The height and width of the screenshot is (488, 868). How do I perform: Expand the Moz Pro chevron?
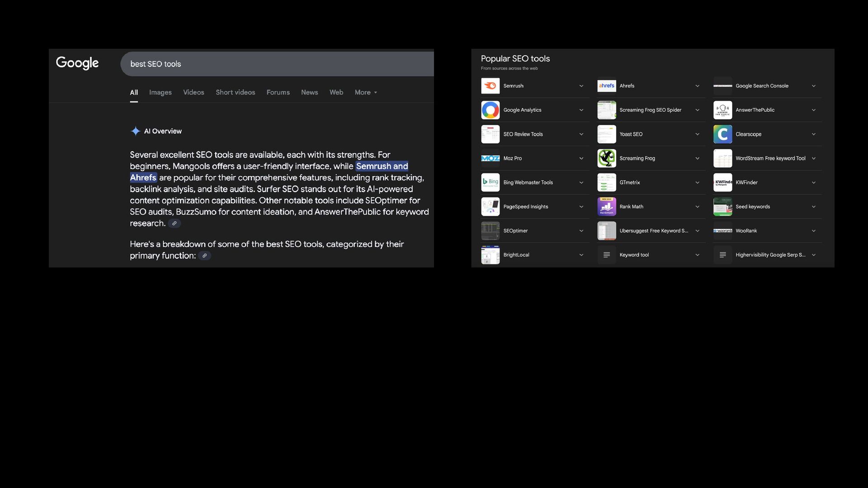pyautogui.click(x=581, y=158)
